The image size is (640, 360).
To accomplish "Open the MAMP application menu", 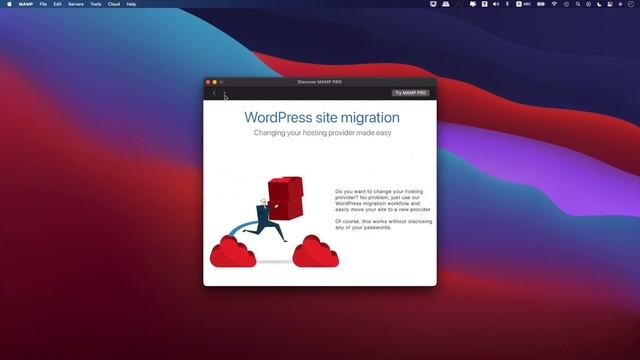I will (26, 4).
